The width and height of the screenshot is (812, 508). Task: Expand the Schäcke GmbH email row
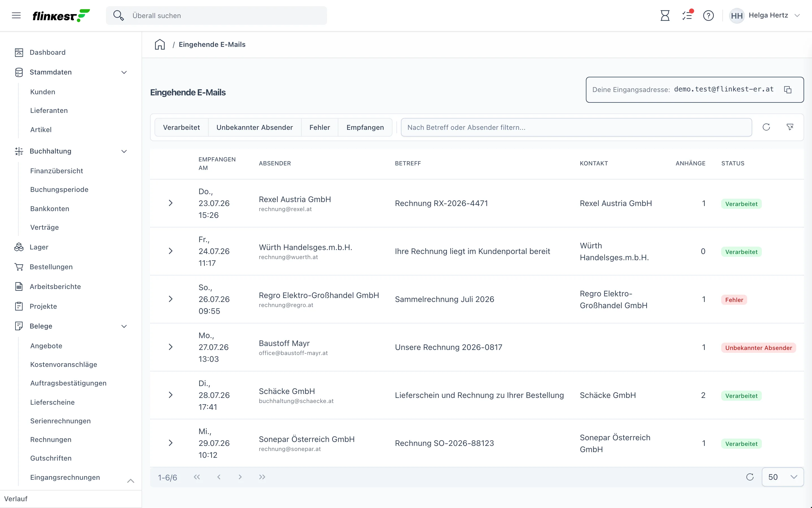tap(171, 395)
